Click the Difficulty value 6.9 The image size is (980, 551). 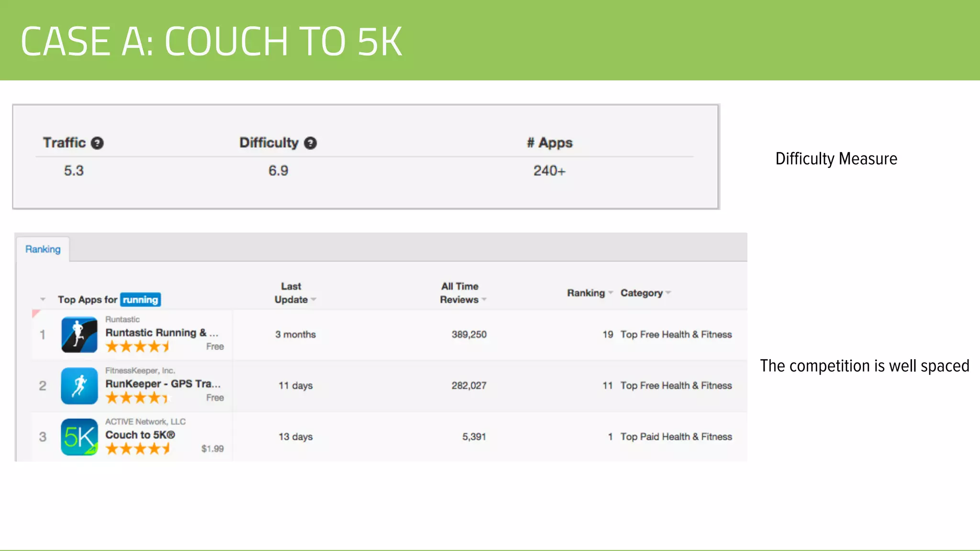(x=278, y=171)
